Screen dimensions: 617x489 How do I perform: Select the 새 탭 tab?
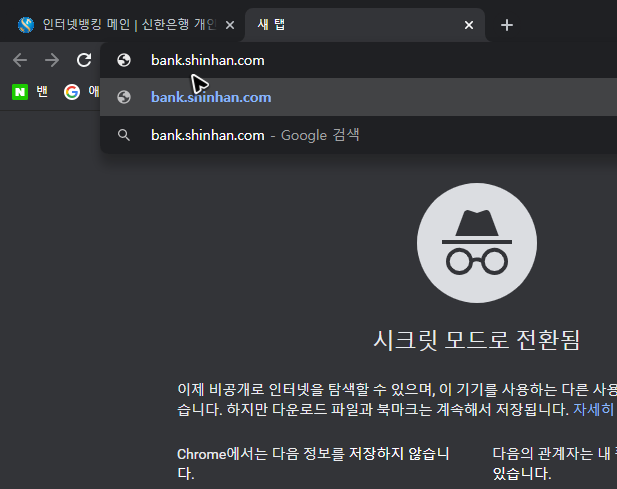click(x=365, y=25)
